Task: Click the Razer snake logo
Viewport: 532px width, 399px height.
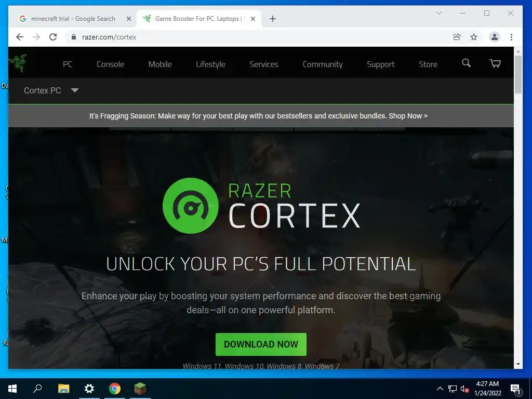Action: [x=18, y=63]
